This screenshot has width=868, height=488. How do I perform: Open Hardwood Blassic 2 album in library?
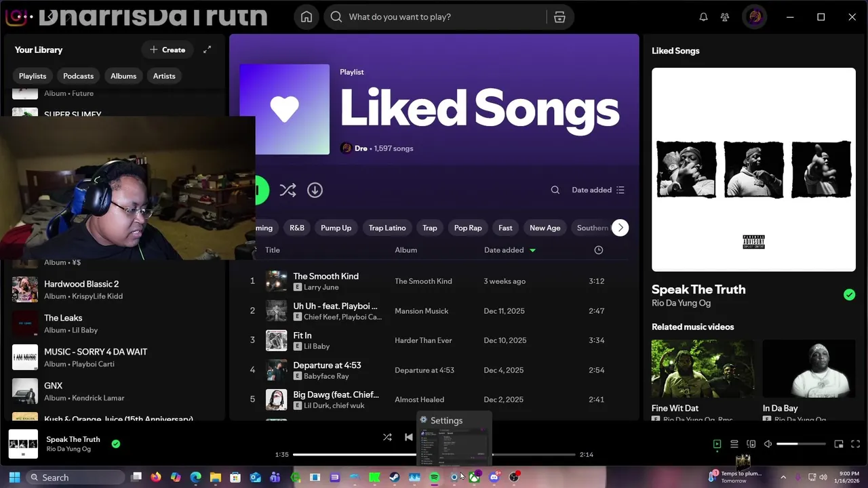pyautogui.click(x=115, y=289)
